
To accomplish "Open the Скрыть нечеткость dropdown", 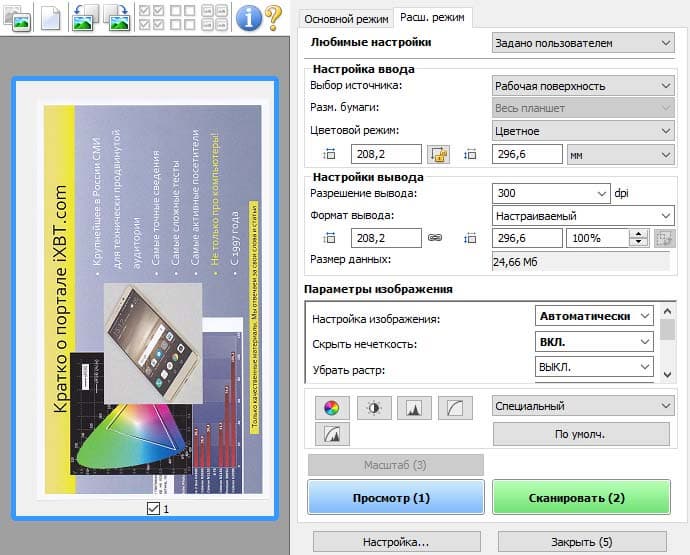I will tap(595, 342).
